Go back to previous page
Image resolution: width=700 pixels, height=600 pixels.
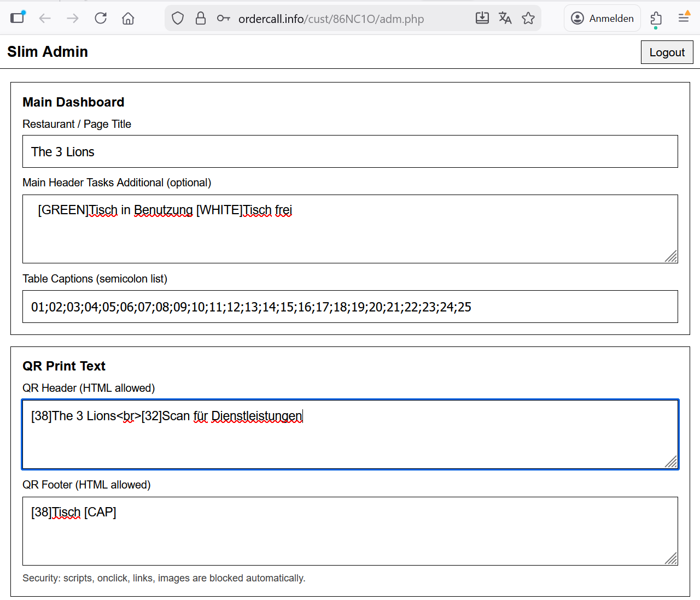coord(45,19)
